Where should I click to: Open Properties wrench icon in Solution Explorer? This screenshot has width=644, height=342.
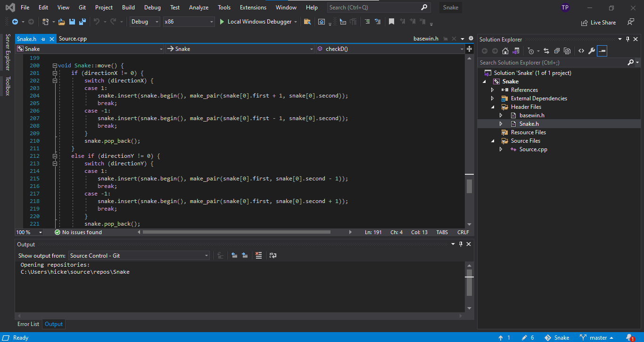(591, 51)
